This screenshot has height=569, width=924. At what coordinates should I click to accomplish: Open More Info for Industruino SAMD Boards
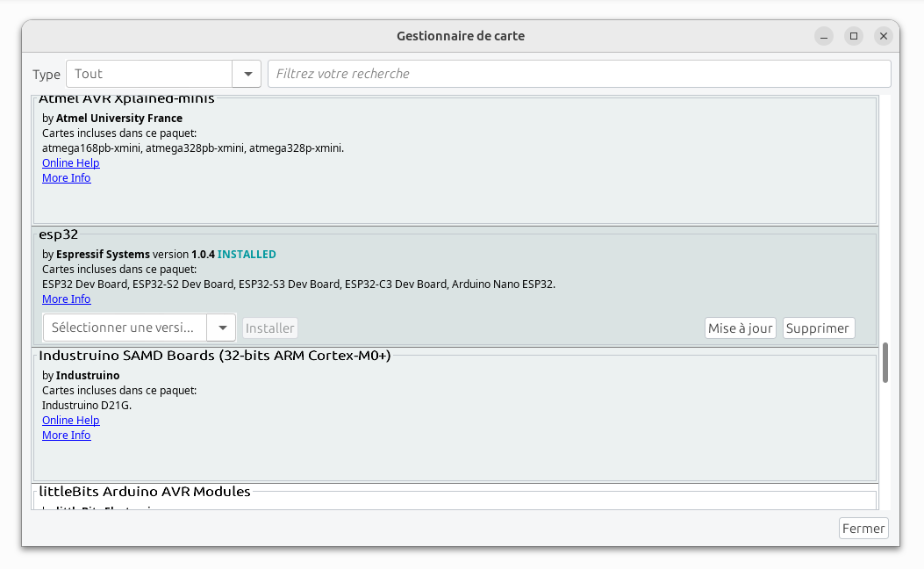coord(67,436)
